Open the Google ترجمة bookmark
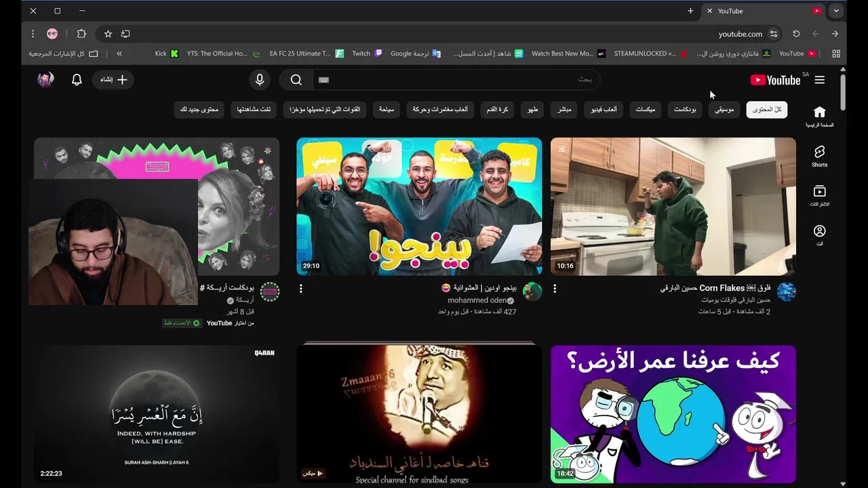868x488 pixels. 416,54
